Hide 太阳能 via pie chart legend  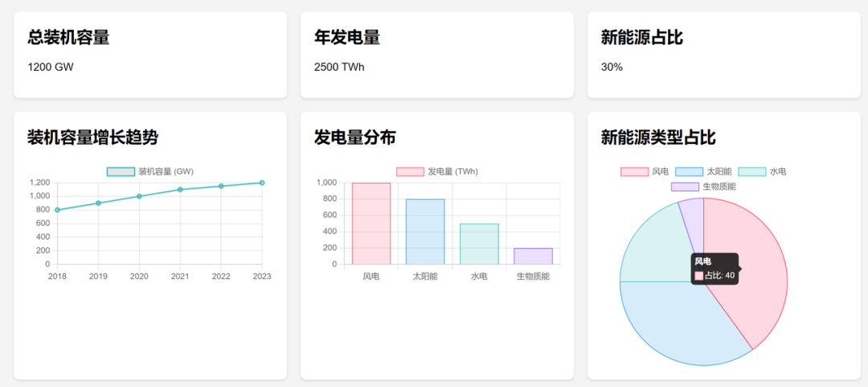(703, 171)
